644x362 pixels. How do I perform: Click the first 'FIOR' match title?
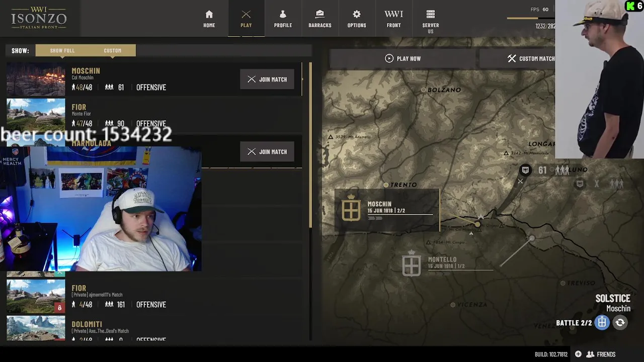click(78, 107)
